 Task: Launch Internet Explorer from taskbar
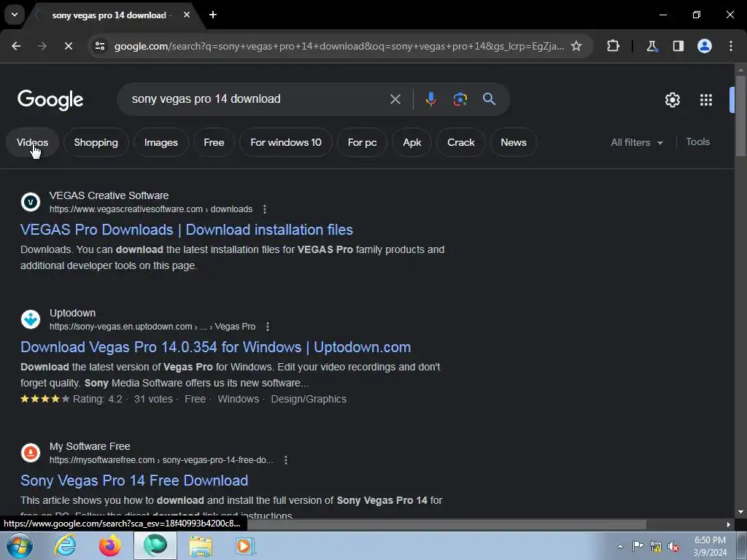64,545
